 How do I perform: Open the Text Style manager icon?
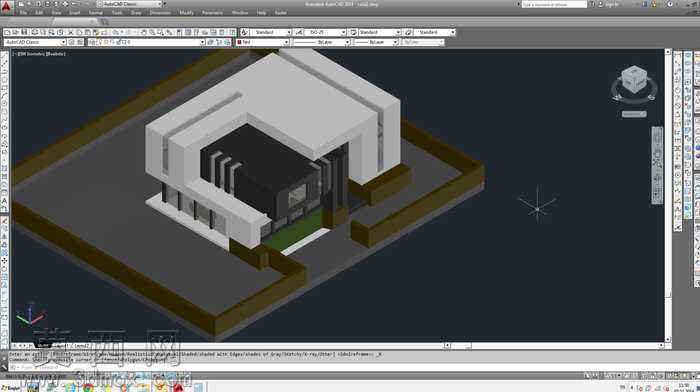pos(244,32)
